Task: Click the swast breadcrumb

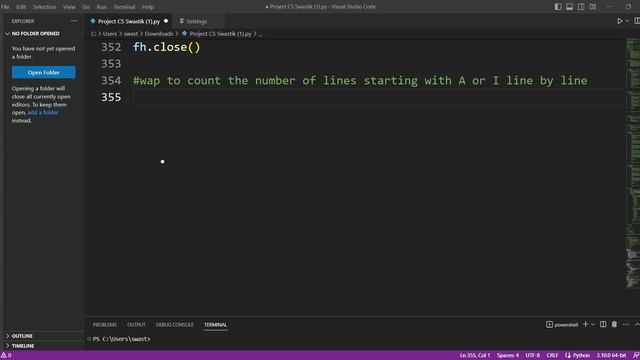Action: pyautogui.click(x=131, y=34)
